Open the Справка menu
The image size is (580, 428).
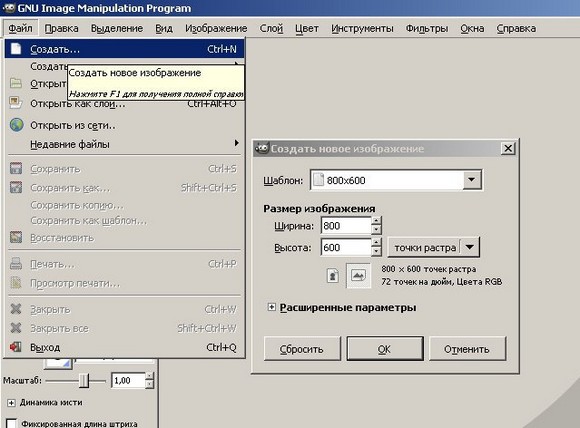click(x=516, y=28)
